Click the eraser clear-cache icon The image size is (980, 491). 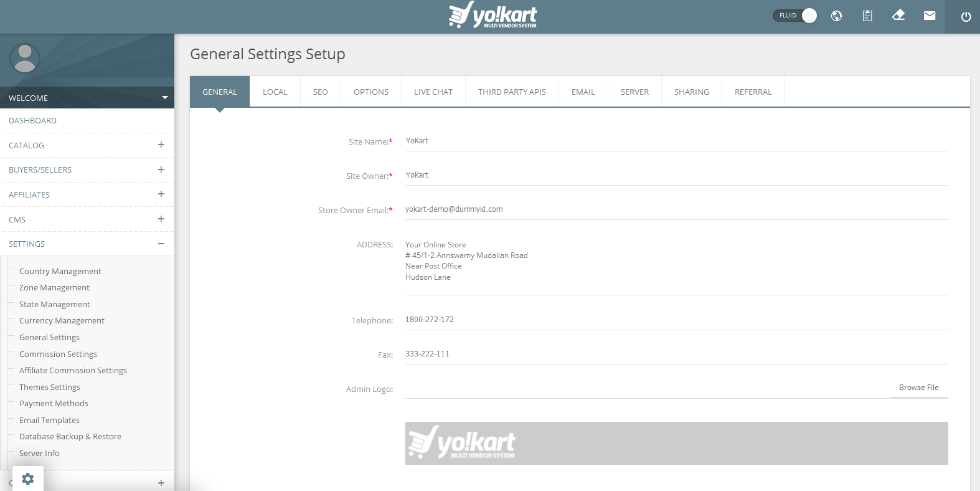pyautogui.click(x=898, y=15)
